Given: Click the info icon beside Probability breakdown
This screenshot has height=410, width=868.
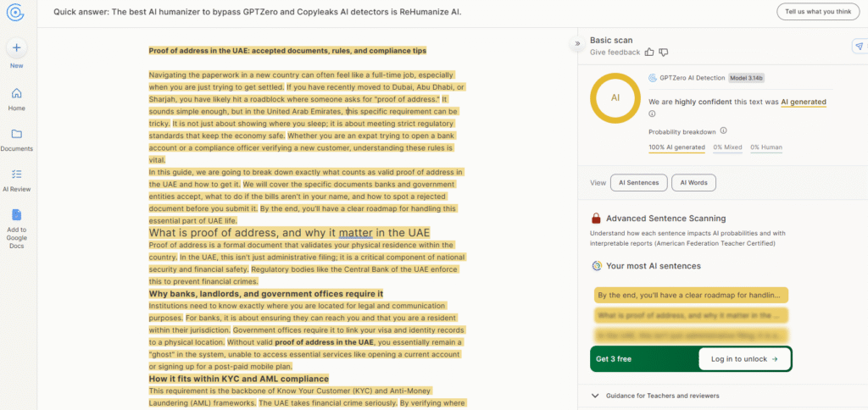Looking at the screenshot, I should pos(723,131).
